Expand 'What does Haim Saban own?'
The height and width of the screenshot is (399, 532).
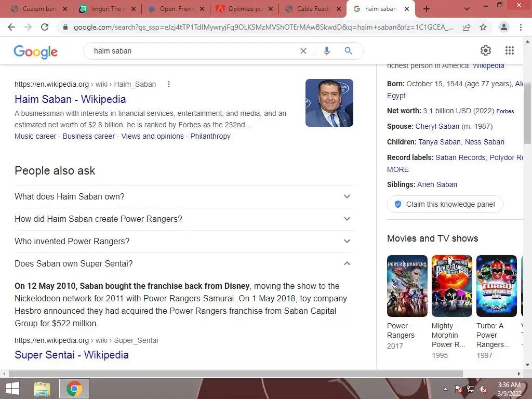click(x=184, y=197)
